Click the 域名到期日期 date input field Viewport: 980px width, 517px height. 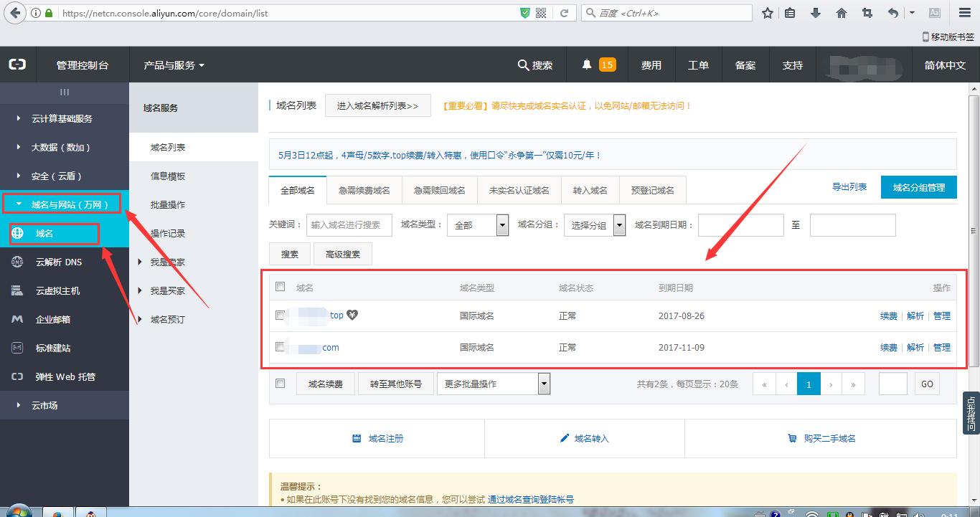pos(740,224)
